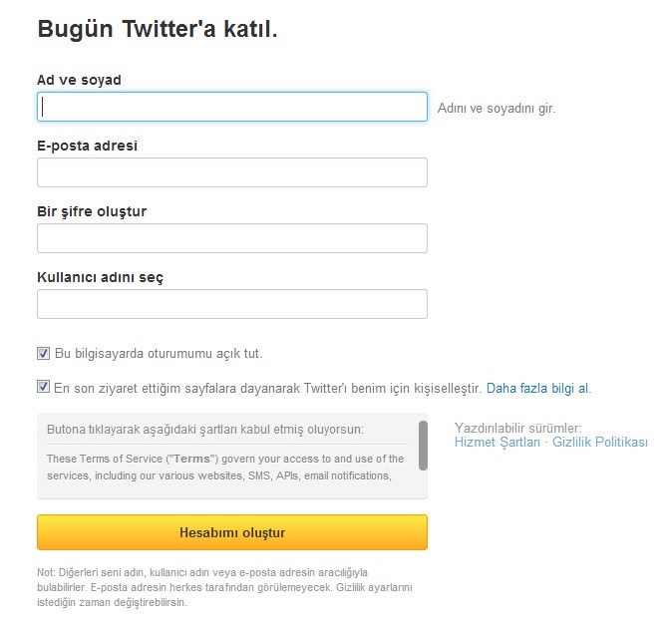Click the terms box scrollbar thumb
Image resolution: width=672 pixels, height=628 pixels.
423,446
